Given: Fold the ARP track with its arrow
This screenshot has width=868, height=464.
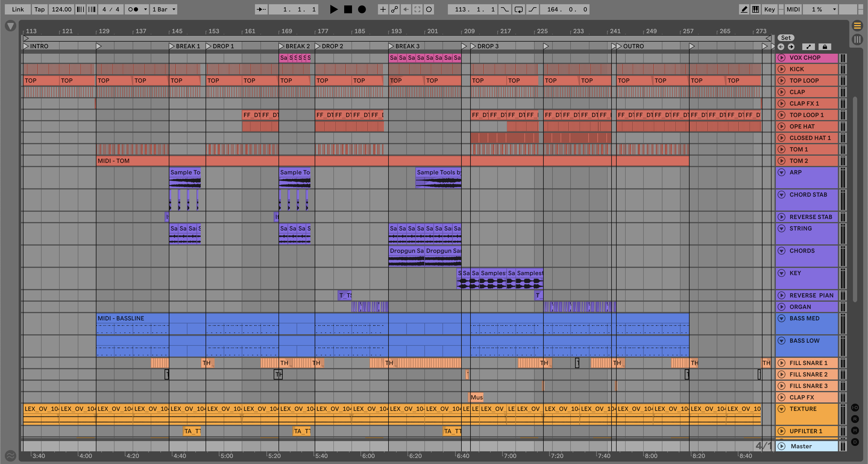Looking at the screenshot, I should pyautogui.click(x=782, y=172).
